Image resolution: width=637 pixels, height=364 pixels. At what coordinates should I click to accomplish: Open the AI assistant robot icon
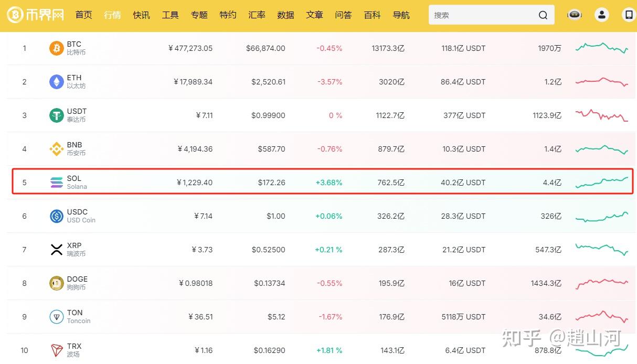574,14
